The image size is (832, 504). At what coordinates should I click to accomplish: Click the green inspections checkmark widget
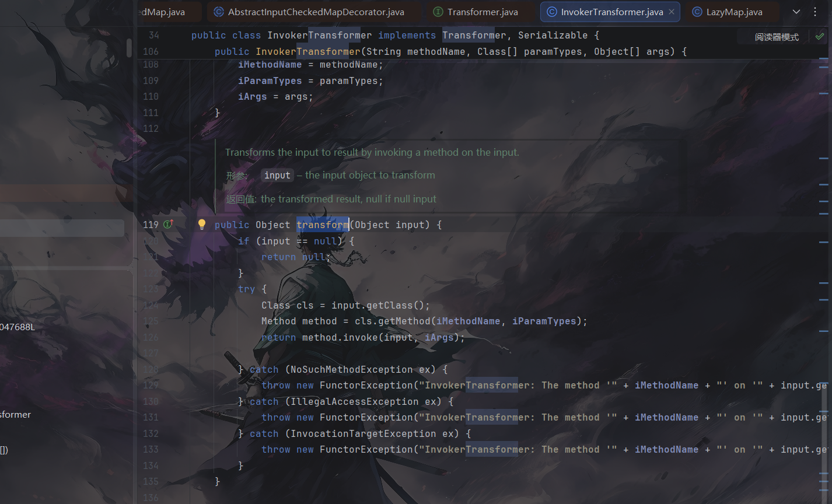820,36
